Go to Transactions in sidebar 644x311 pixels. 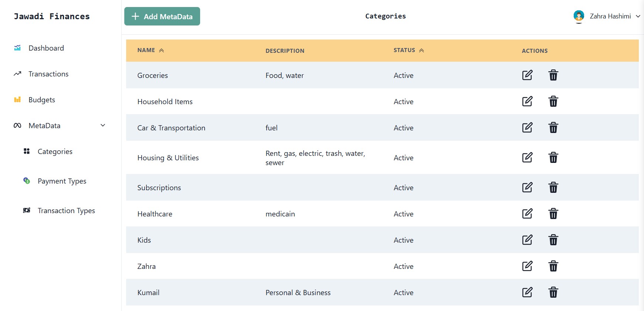pyautogui.click(x=48, y=74)
